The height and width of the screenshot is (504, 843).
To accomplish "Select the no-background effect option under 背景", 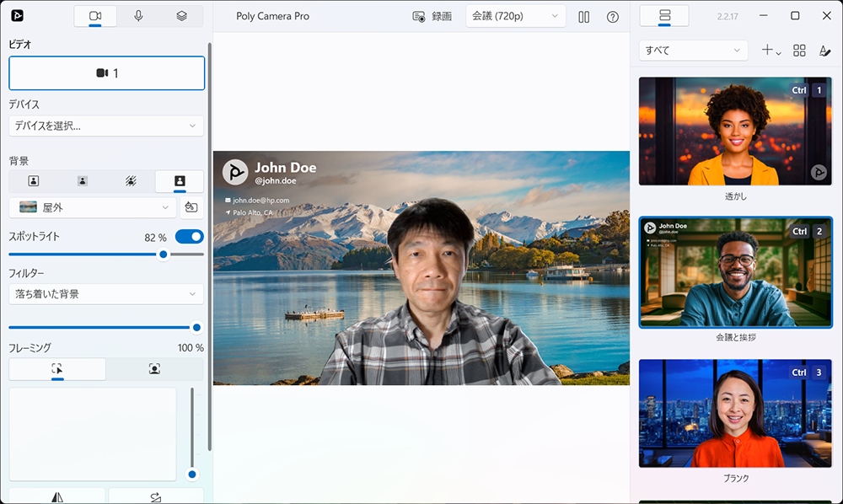I will (x=34, y=180).
